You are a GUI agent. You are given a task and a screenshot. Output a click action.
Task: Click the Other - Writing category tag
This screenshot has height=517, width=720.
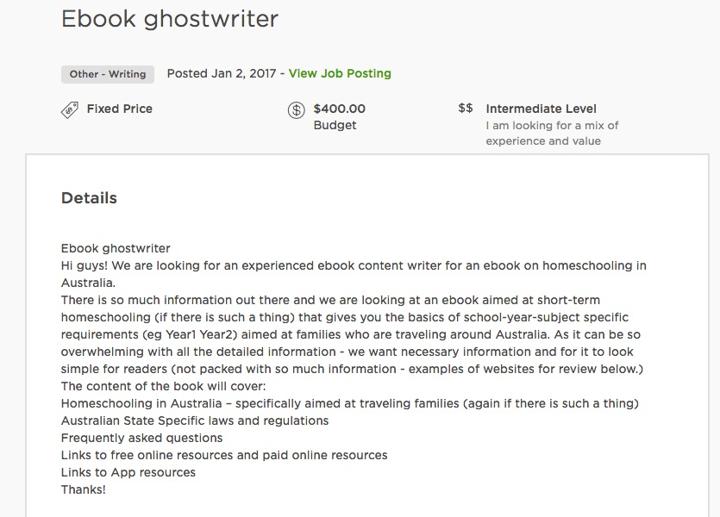107,74
